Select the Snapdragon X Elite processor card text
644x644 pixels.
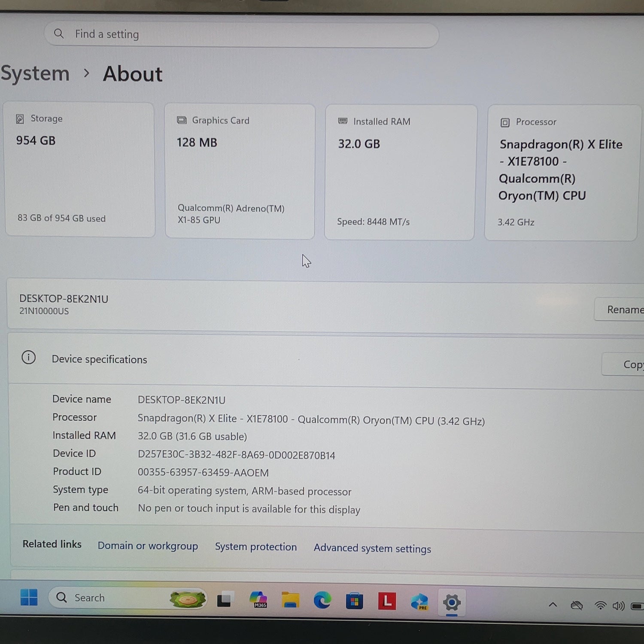[x=561, y=170]
